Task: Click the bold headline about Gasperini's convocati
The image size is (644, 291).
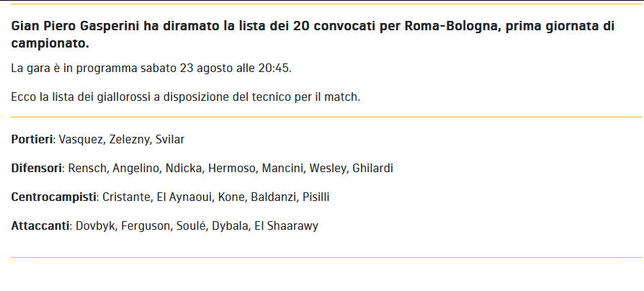Action: (313, 35)
